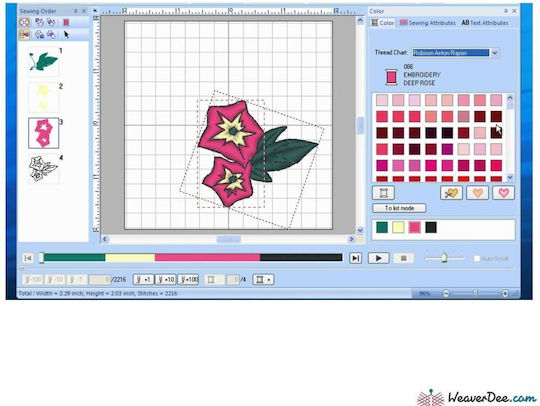Click the design canvas scroll-down arrow
Screen dimensions: 540x406
point(360,230)
